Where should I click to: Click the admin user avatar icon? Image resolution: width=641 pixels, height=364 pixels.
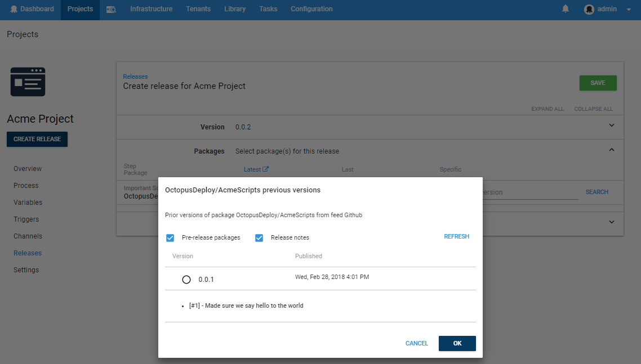tap(589, 10)
